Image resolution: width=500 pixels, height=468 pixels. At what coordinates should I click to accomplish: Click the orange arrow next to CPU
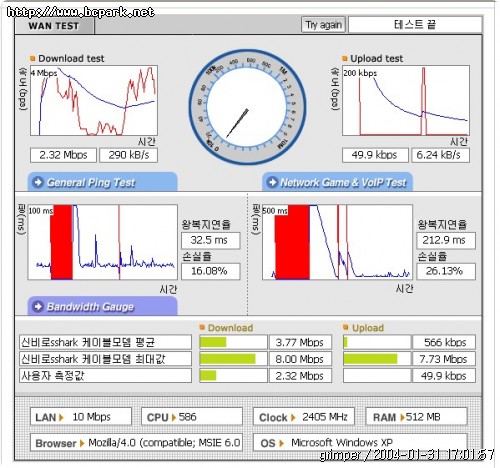coord(173,417)
